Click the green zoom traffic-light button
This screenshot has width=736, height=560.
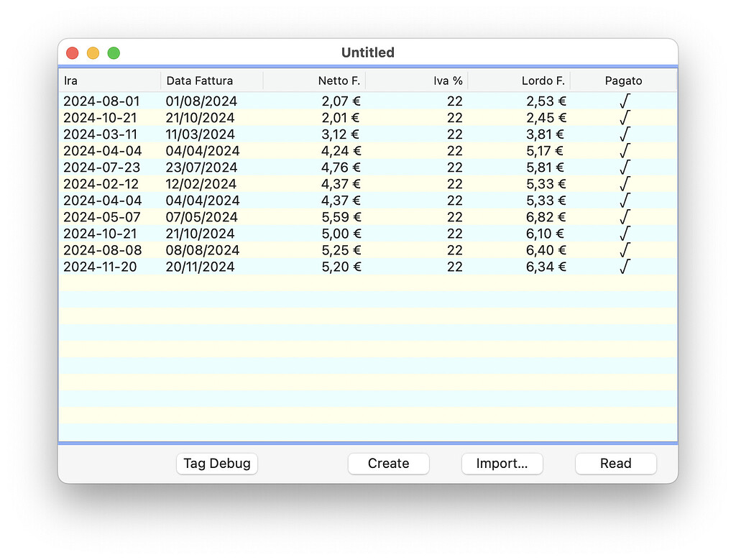point(113,52)
